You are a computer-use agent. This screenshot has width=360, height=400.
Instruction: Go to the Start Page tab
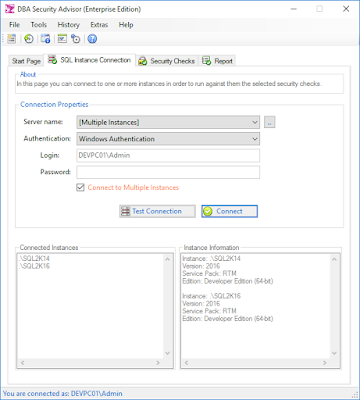pos(26,61)
